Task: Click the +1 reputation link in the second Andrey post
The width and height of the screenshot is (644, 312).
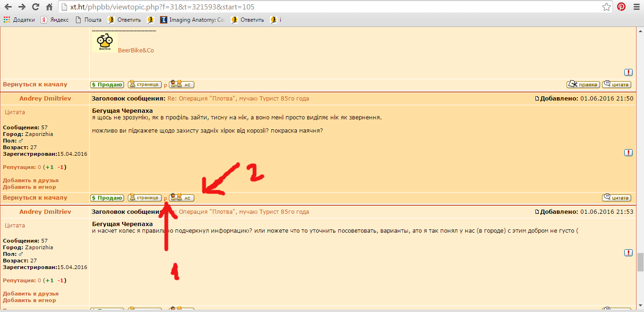Action: pos(49,280)
